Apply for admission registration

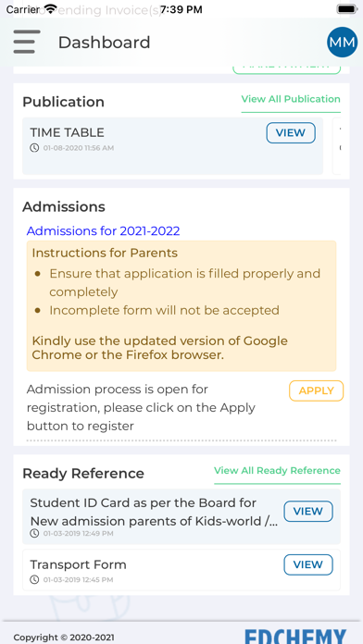pos(316,390)
